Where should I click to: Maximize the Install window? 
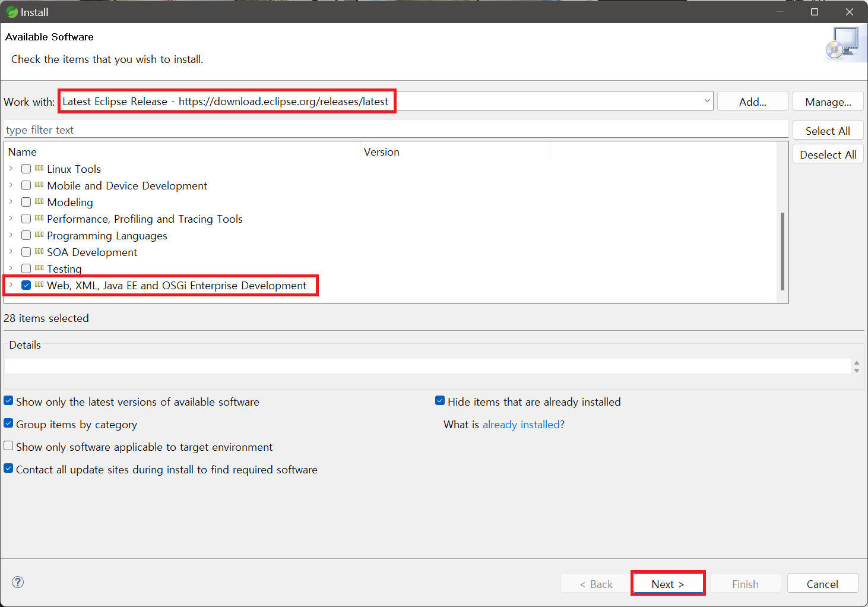[815, 12]
